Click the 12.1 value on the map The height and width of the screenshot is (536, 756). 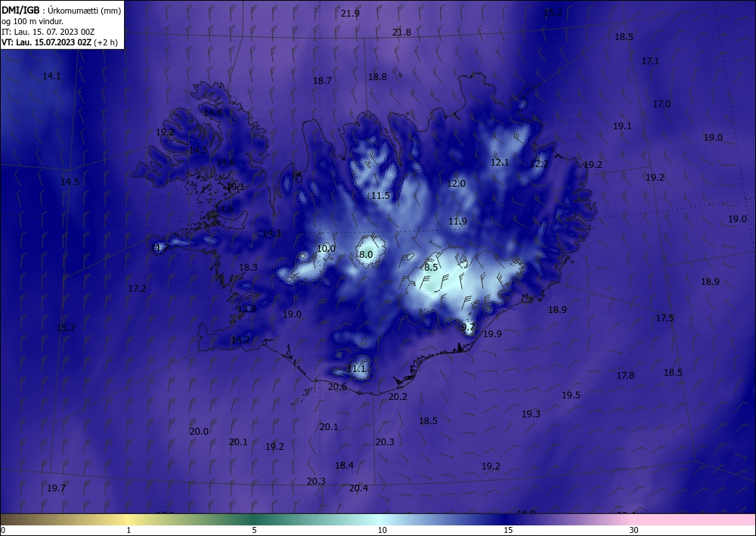pos(500,163)
